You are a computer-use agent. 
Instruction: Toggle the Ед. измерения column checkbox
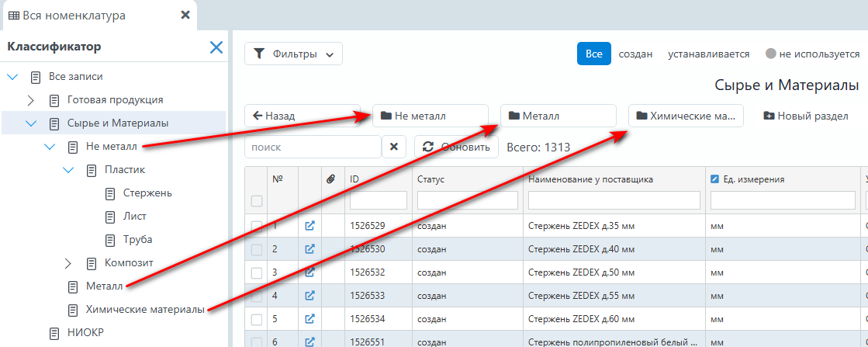pyautogui.click(x=715, y=179)
